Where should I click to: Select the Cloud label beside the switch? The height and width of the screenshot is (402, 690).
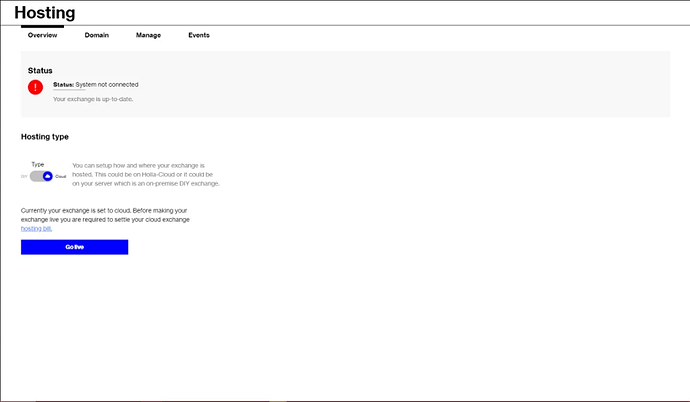click(60, 176)
